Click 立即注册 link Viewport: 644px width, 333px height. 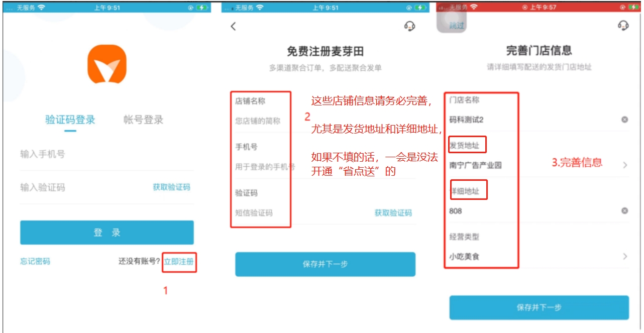tap(179, 261)
